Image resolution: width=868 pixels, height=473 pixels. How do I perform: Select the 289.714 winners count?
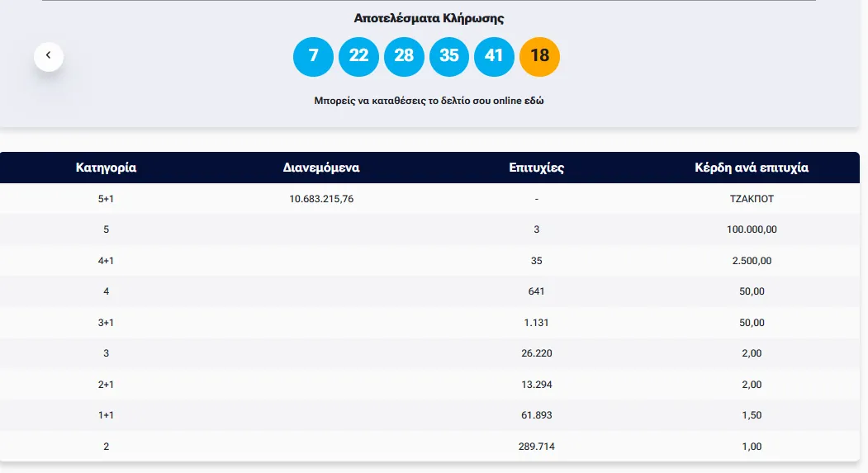click(537, 447)
